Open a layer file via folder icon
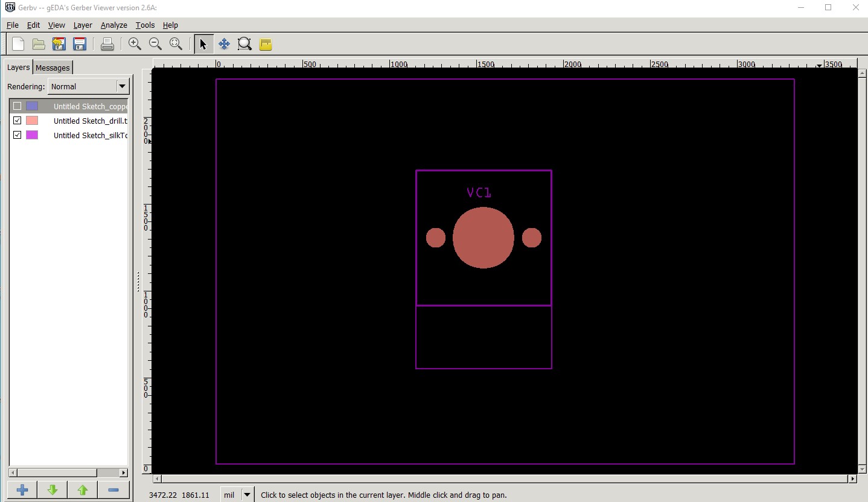Viewport: 868px width, 502px height. click(39, 44)
